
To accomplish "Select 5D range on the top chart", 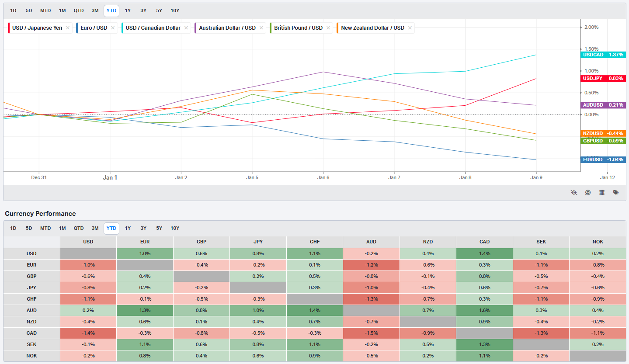I will coord(29,10).
